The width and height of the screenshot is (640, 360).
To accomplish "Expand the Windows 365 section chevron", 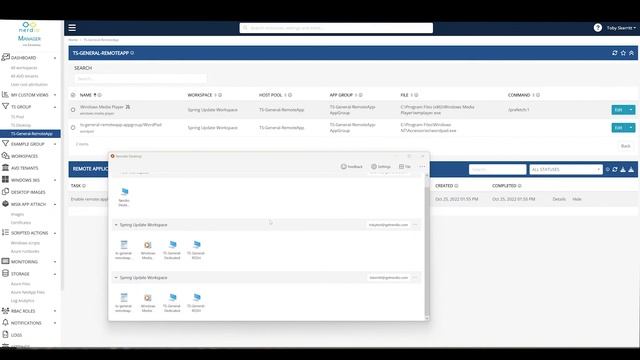I will point(55,180).
